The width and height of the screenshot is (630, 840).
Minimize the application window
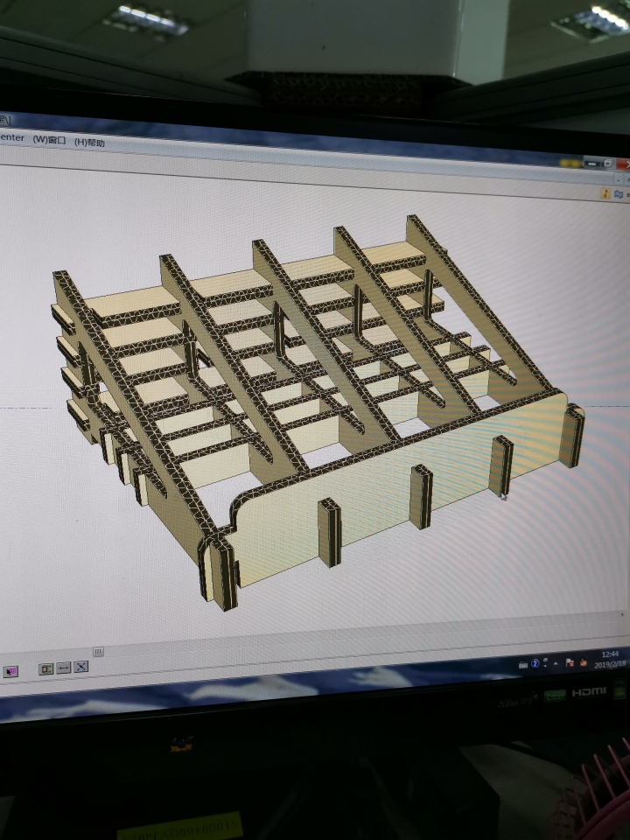(593, 163)
